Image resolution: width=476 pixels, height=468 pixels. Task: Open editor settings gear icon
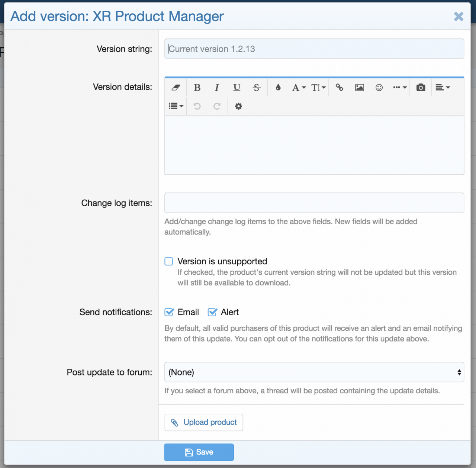(x=238, y=106)
